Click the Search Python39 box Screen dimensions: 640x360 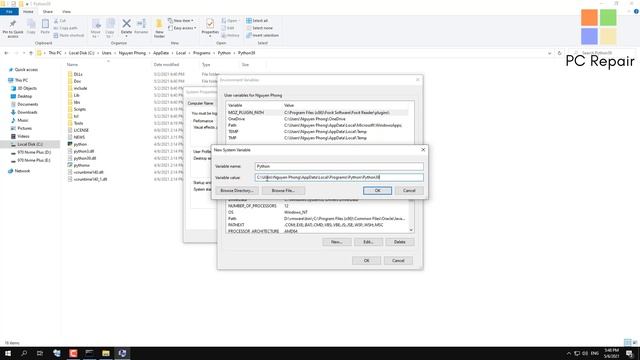pyautogui.click(x=603, y=53)
